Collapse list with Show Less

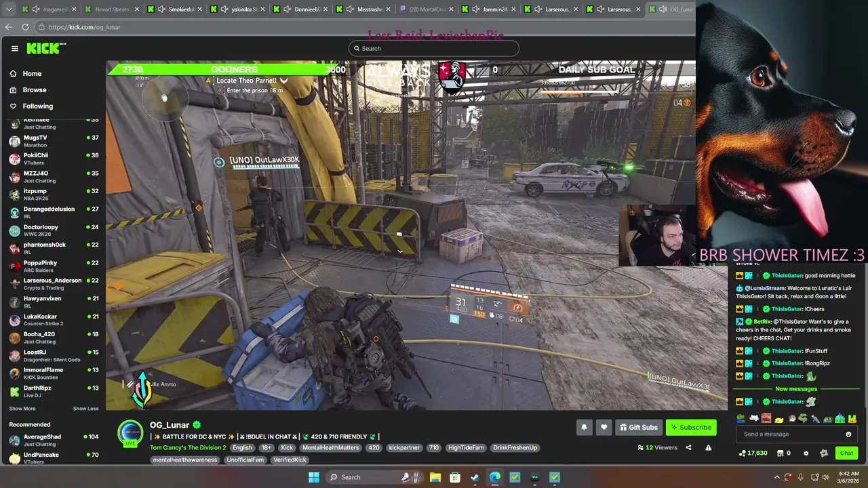[85, 409]
